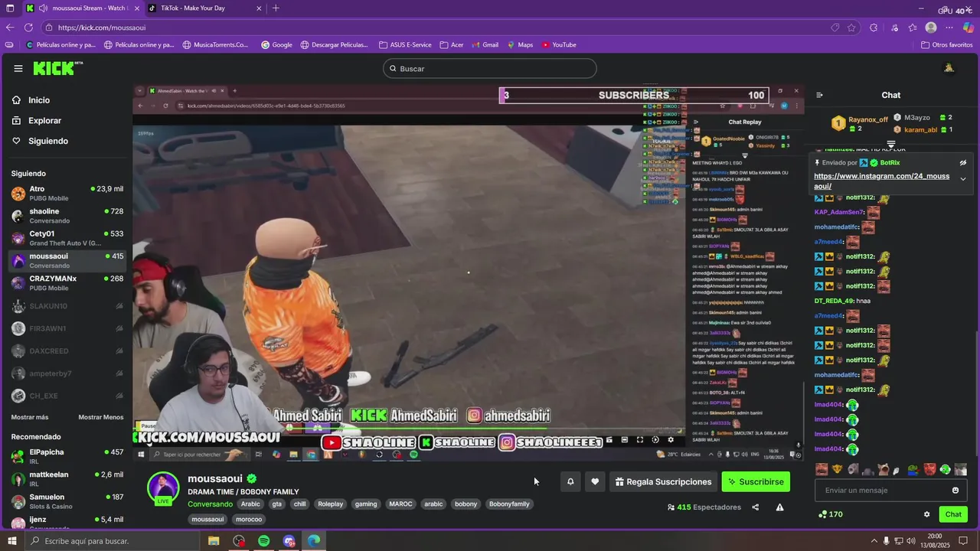This screenshot has width=980, height=551.
Task: Click Regala Suscripciones button
Action: [664, 481]
